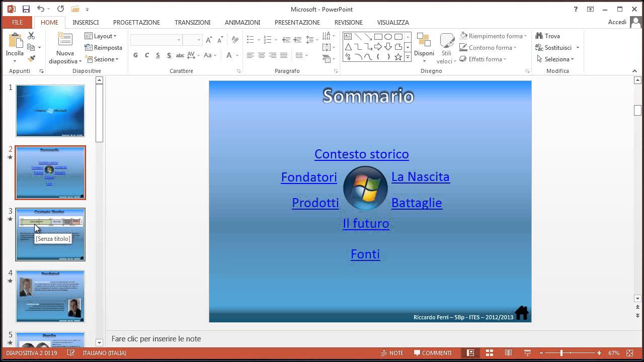Open the Effetti forma dropdown
Viewport: 644px width, 362px height.
pos(483,59)
